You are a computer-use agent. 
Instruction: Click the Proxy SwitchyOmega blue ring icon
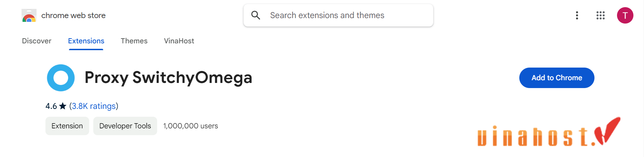tap(61, 78)
